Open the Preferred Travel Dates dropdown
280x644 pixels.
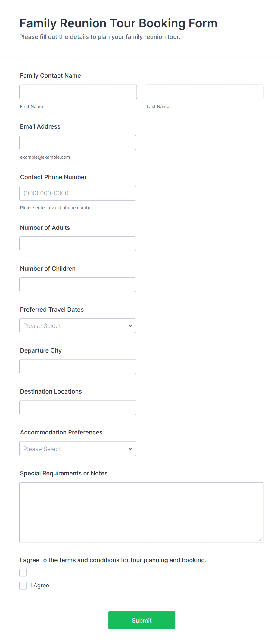78,326
